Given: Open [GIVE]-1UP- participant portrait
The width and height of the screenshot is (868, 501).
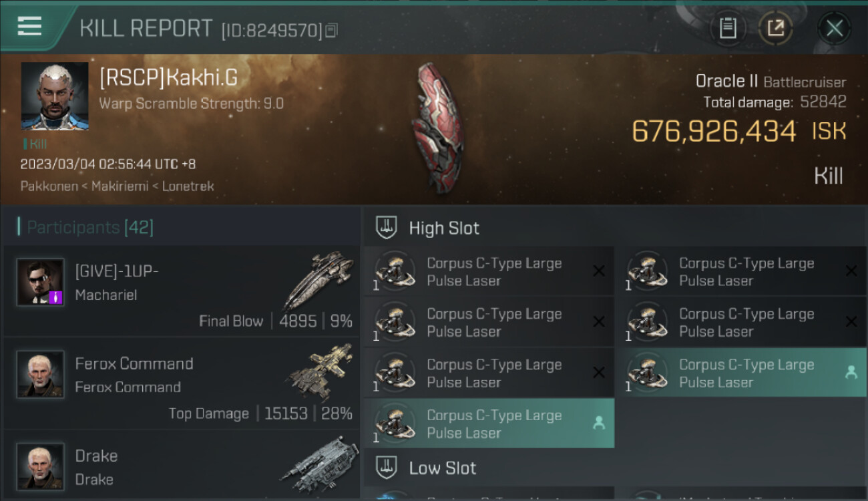Looking at the screenshot, I should point(41,282).
